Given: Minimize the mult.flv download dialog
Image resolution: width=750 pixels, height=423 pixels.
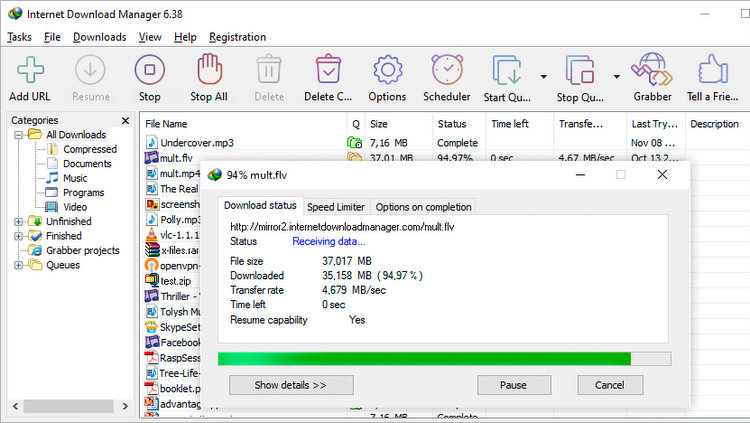Looking at the screenshot, I should click(x=580, y=175).
